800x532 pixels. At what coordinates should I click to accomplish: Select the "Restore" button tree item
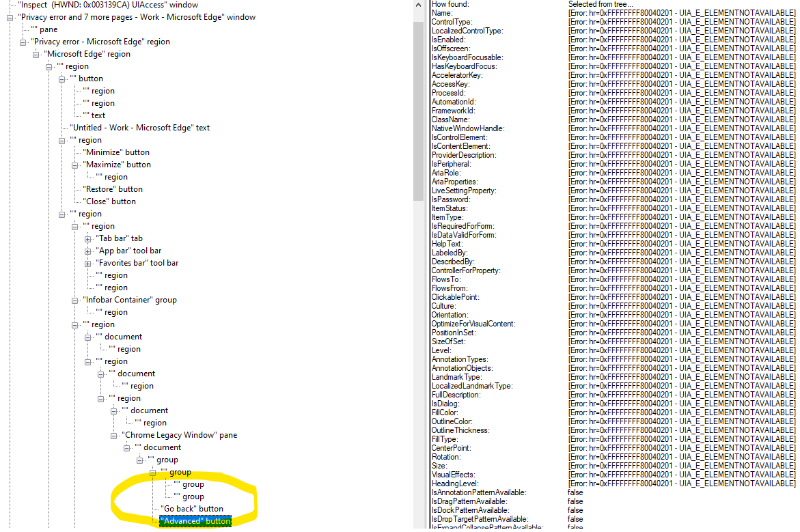(113, 189)
